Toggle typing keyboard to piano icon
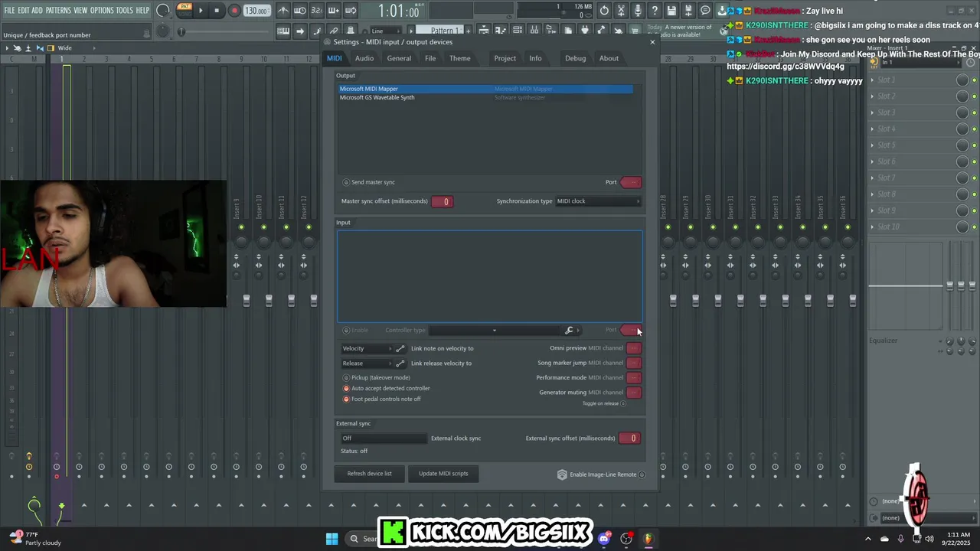 coord(283,31)
